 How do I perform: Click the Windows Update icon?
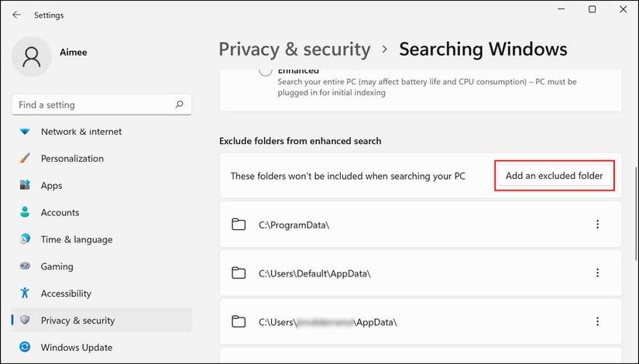[26, 348]
